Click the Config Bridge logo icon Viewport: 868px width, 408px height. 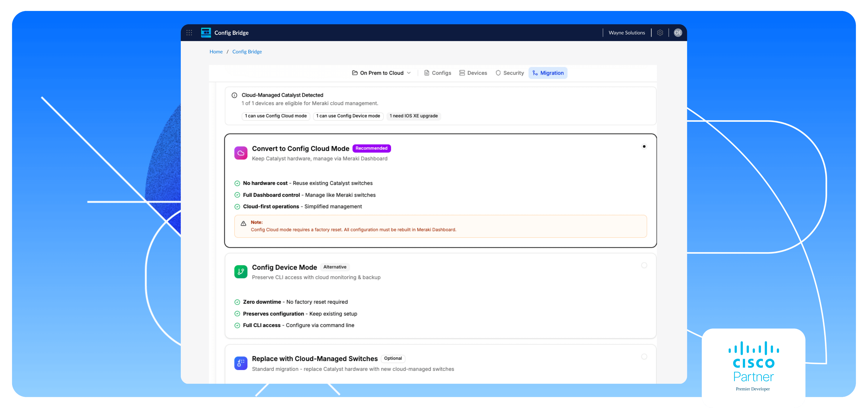click(x=206, y=32)
